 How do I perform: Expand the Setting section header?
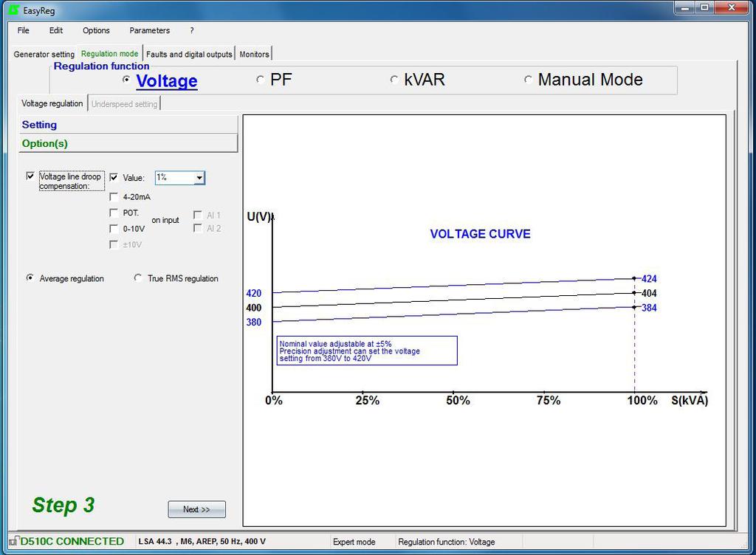[x=128, y=125]
